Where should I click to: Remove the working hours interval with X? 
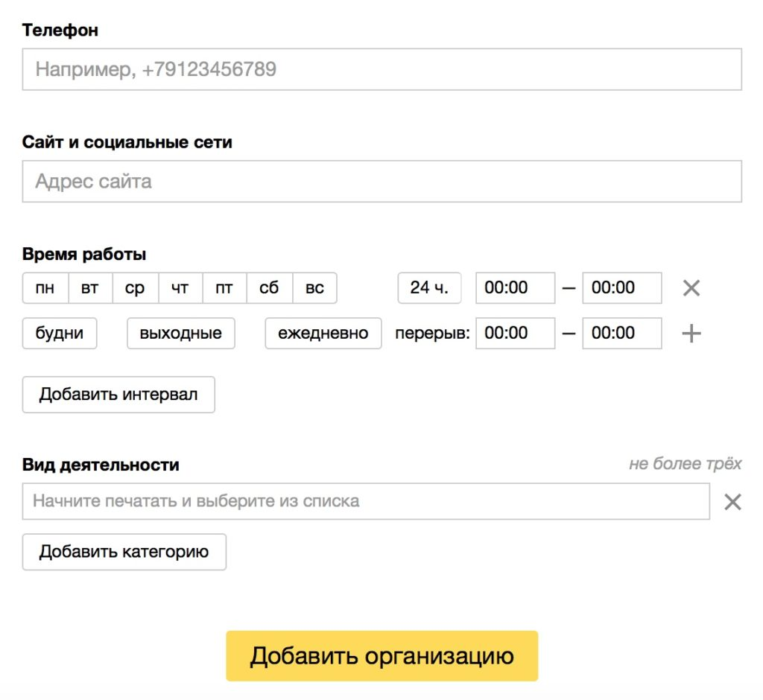point(691,288)
